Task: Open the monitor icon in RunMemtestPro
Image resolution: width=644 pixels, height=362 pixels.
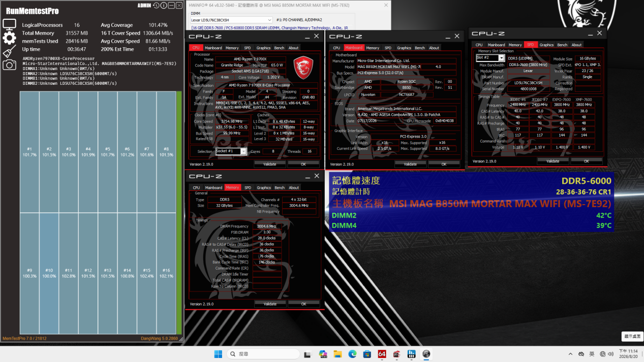Action: tap(9, 24)
